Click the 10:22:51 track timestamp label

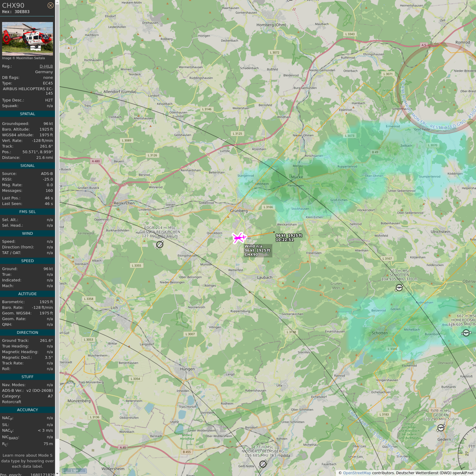click(285, 240)
